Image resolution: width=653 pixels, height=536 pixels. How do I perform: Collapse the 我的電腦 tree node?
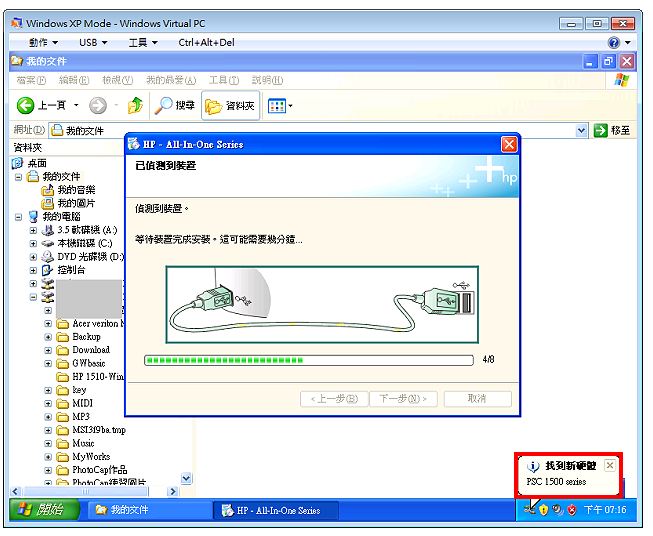point(18,217)
